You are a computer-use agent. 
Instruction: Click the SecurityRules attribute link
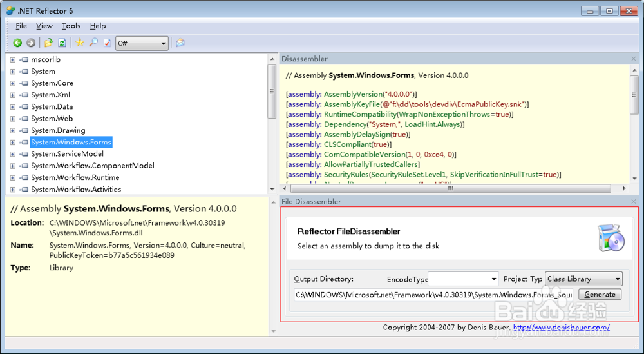[x=346, y=174]
